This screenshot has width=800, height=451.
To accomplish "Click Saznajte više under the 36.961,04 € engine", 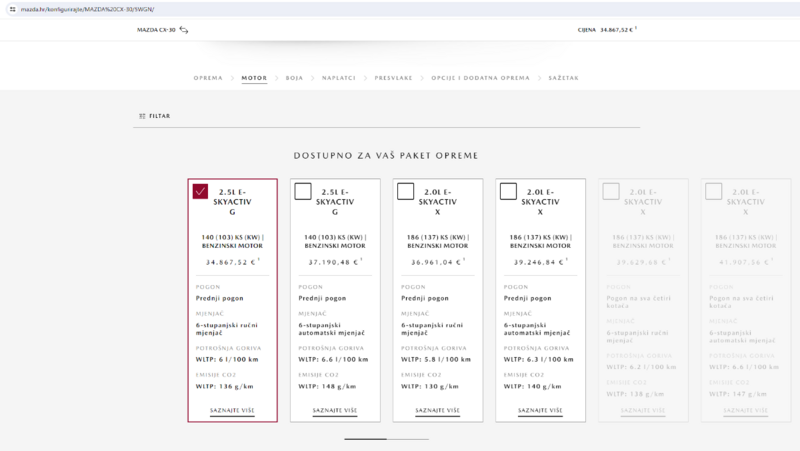I will point(437,410).
